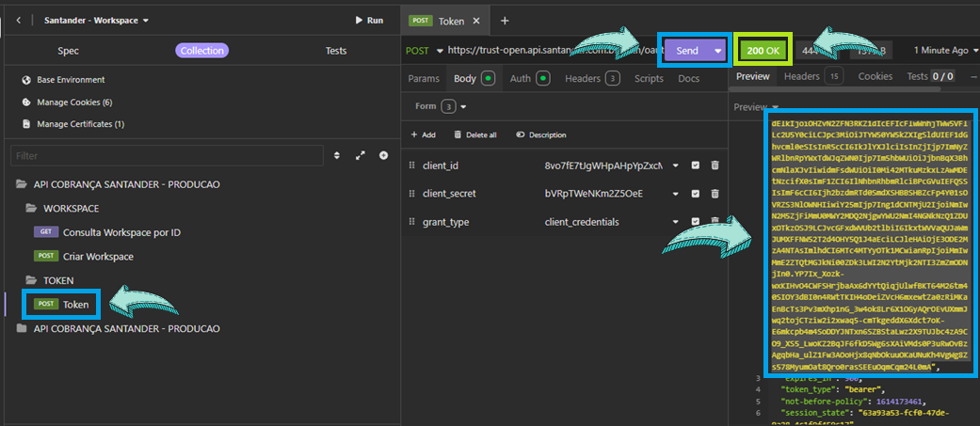The width and height of the screenshot is (980, 426).
Task: Go back using the chevron beside Santander - Workspace
Action: [18, 21]
